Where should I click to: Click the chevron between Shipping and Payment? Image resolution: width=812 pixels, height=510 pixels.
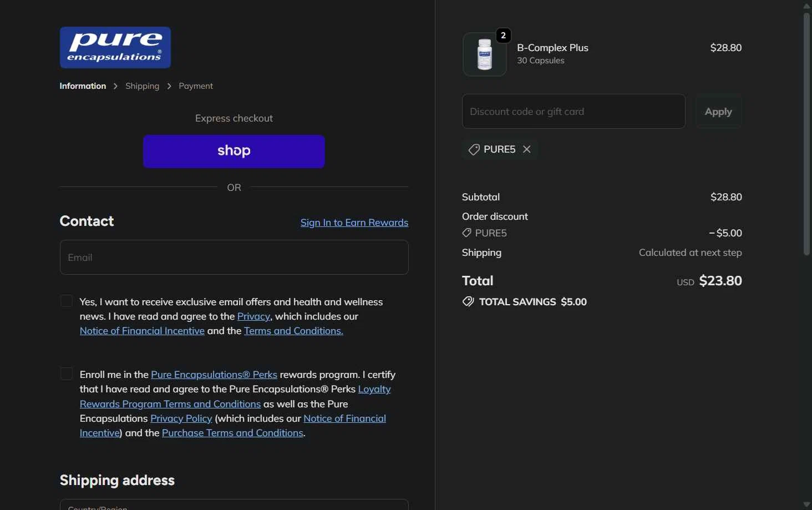click(169, 86)
